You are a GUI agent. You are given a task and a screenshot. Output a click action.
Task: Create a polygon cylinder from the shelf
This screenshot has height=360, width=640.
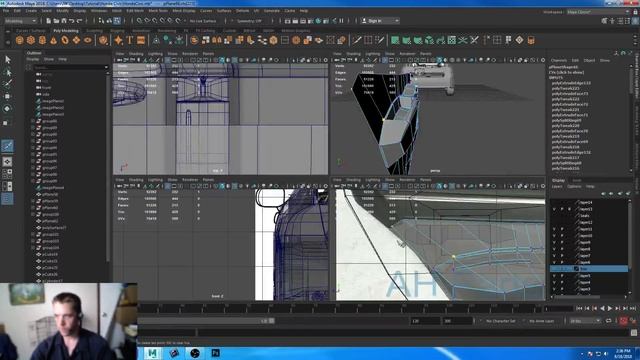42,40
